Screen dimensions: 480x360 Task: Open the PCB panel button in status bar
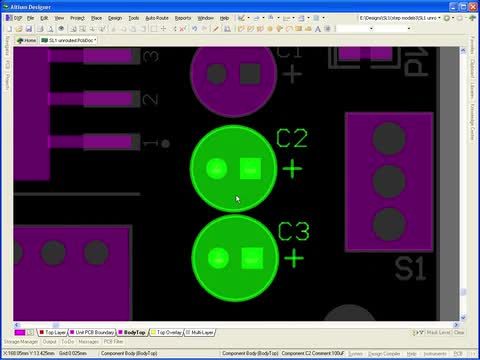pyautogui.click(x=458, y=353)
